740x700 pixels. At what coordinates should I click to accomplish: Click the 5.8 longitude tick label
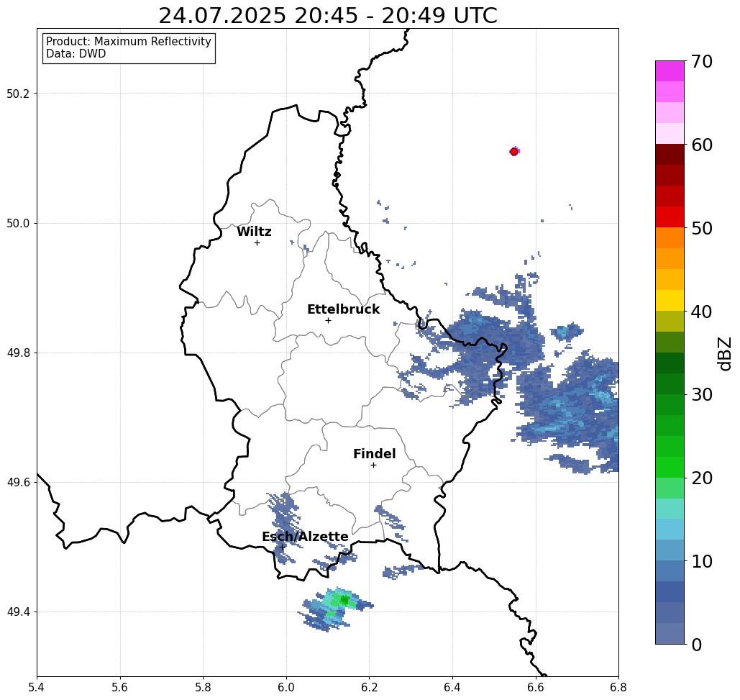pos(203,687)
